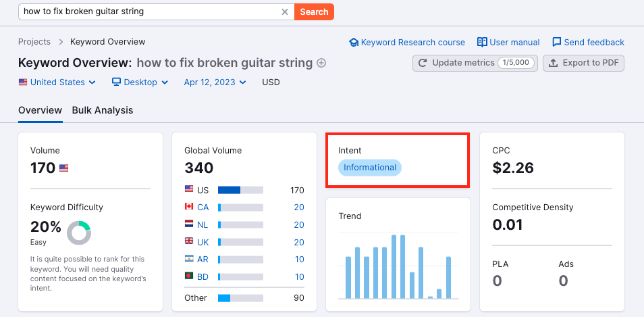Open the Projects breadcrumb link
This screenshot has height=317, width=644.
[34, 41]
